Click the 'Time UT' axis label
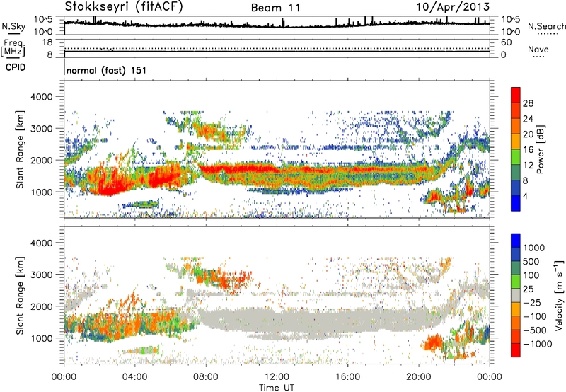 (277, 387)
